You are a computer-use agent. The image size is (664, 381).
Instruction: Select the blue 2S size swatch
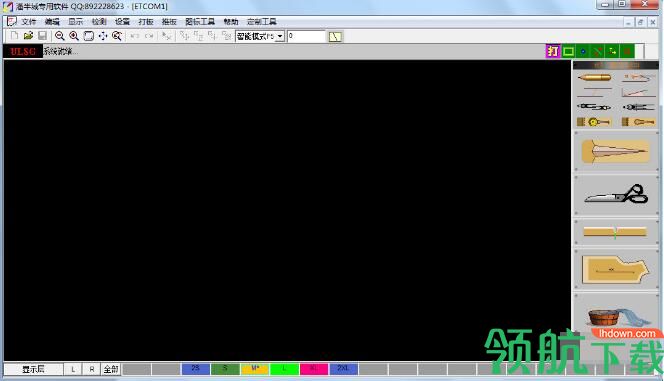tap(196, 369)
